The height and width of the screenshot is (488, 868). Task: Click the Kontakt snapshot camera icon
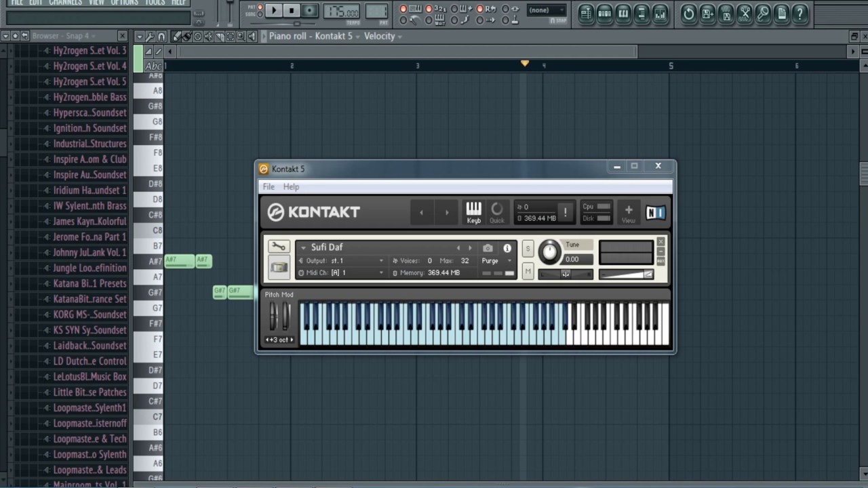coord(488,248)
